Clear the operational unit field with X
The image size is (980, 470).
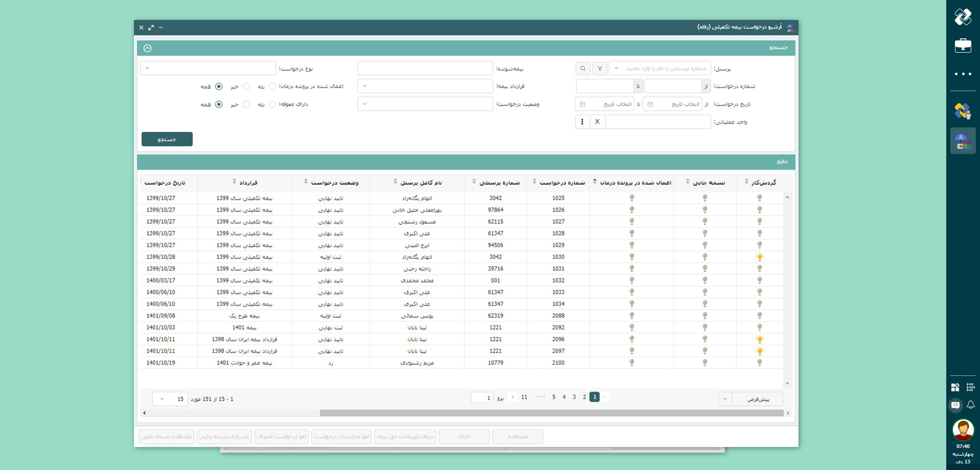point(597,122)
